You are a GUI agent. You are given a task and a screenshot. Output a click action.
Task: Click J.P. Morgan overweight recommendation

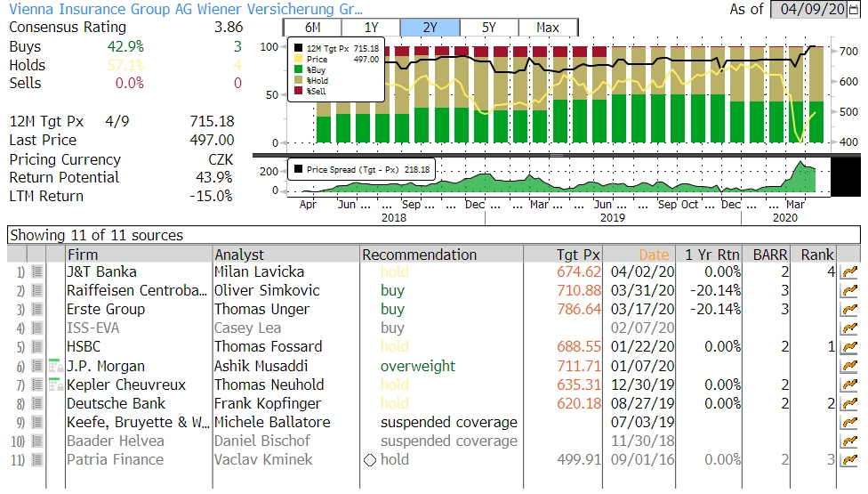pyautogui.click(x=417, y=366)
